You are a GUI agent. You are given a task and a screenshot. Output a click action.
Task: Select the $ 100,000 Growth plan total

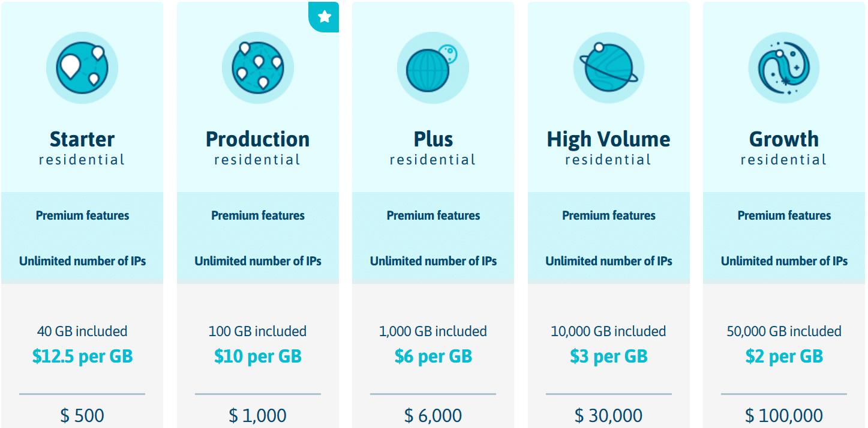coord(784,415)
